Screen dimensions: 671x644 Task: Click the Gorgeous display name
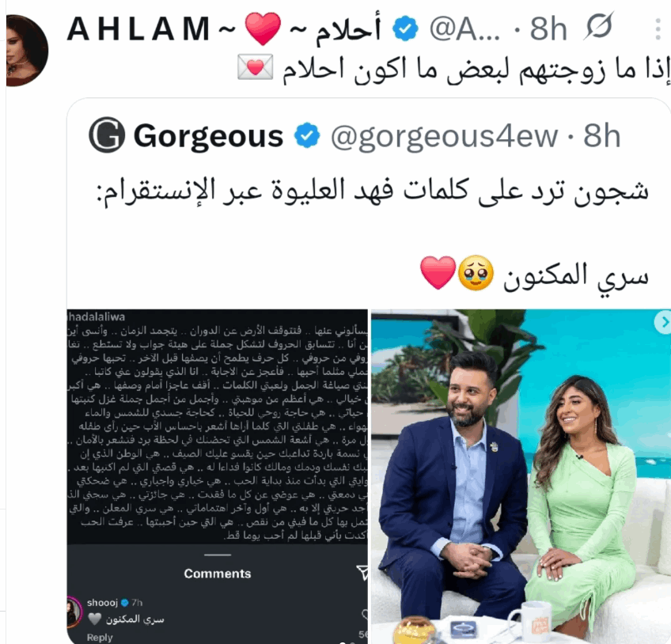tap(208, 137)
